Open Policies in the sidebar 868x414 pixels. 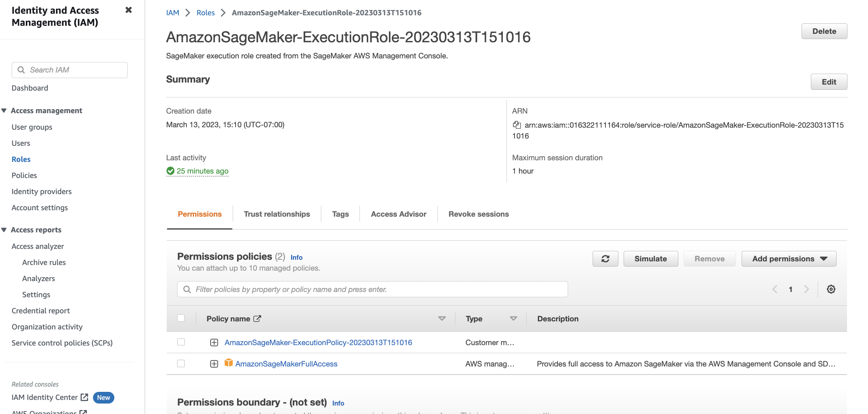24,175
